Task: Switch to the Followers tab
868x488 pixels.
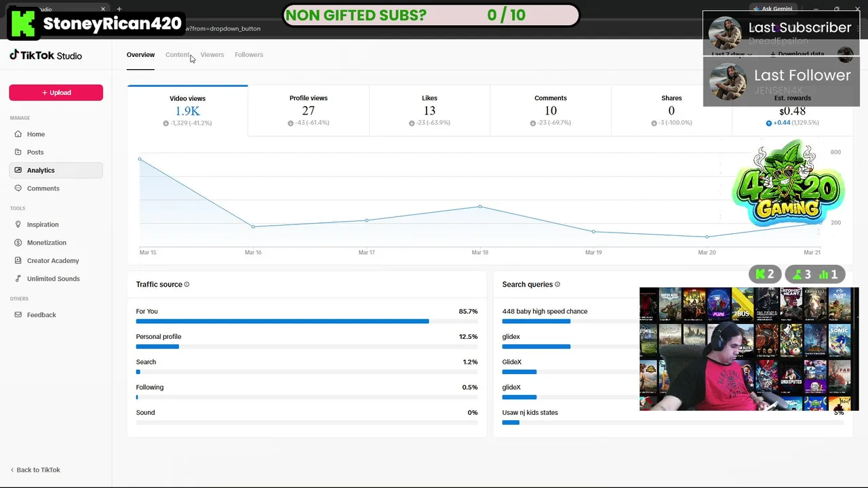Action: 249,55
